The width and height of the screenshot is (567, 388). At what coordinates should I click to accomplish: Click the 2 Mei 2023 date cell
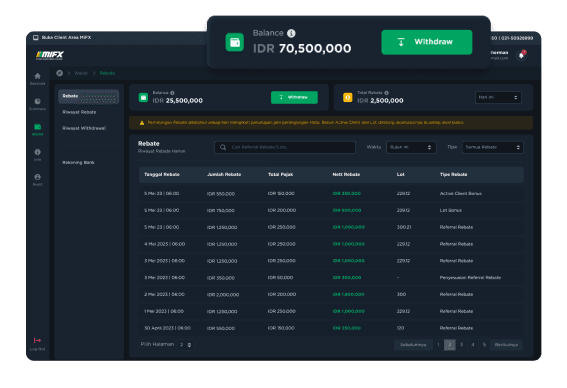tap(165, 295)
